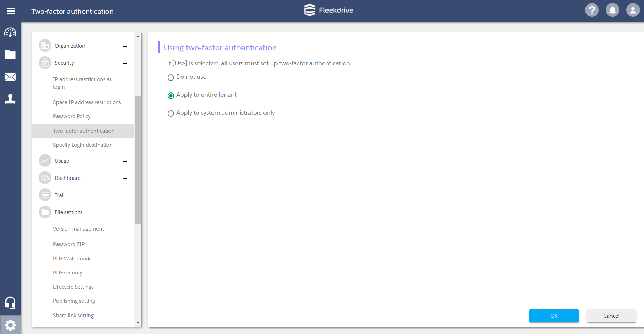Open the notifications bell icon
Image resolution: width=644 pixels, height=334 pixels.
click(613, 10)
